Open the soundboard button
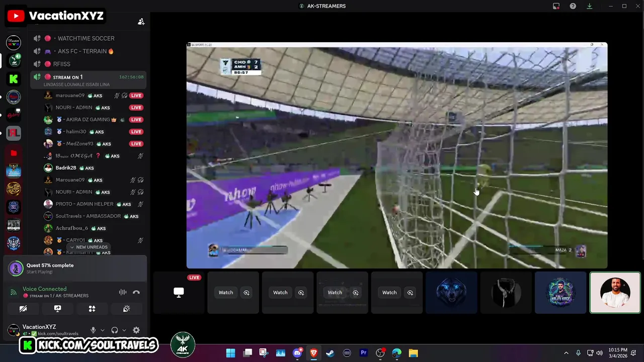The height and width of the screenshot is (362, 644). (126, 309)
